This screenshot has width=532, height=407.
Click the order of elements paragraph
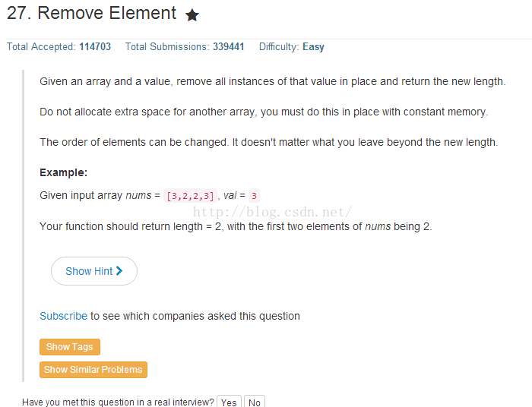coord(269,142)
